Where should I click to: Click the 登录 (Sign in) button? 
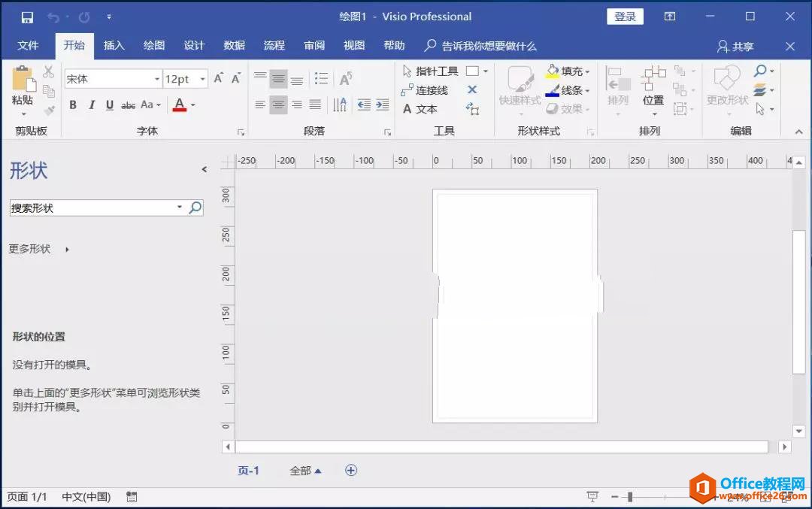point(625,16)
